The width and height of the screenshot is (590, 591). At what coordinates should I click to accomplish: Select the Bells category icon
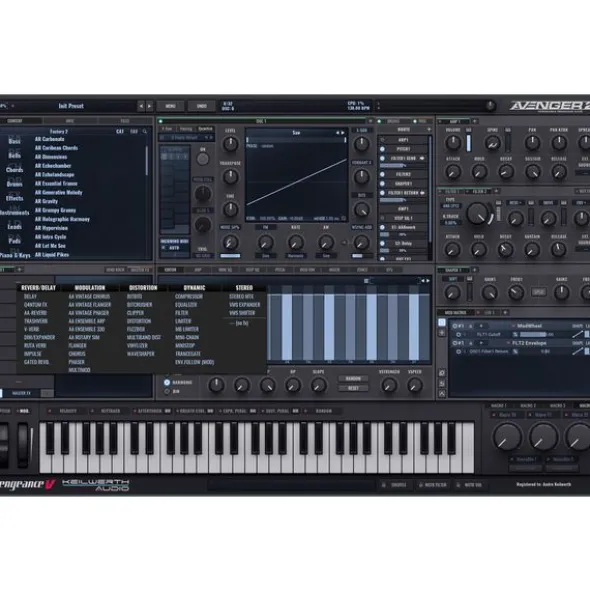(x=14, y=155)
